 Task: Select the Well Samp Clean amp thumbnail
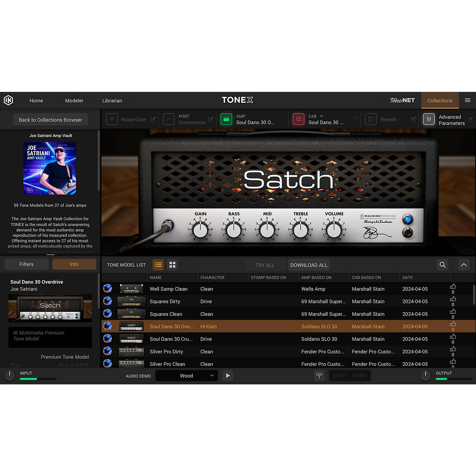point(131,288)
